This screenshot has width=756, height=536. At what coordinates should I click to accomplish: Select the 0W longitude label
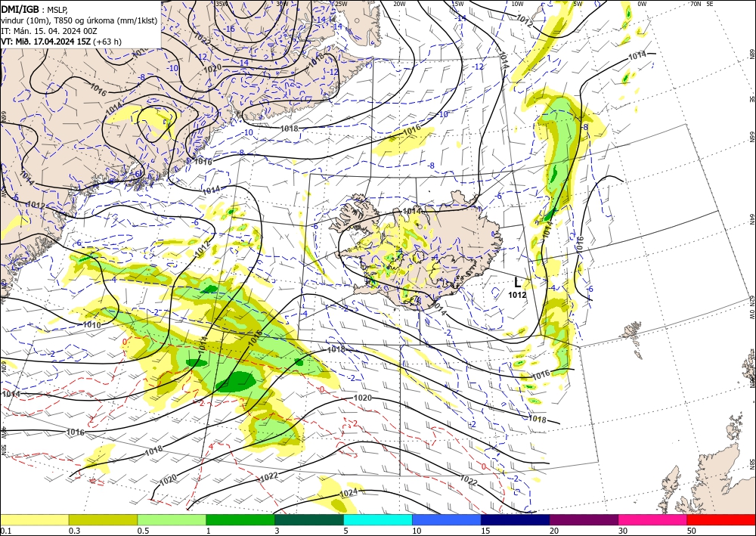[x=642, y=4]
